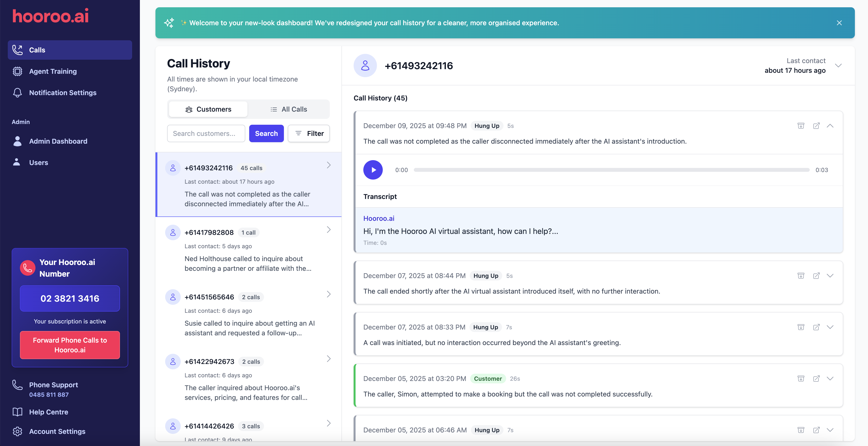868x446 pixels.
Task: Open the Help Centre
Action: point(49,412)
